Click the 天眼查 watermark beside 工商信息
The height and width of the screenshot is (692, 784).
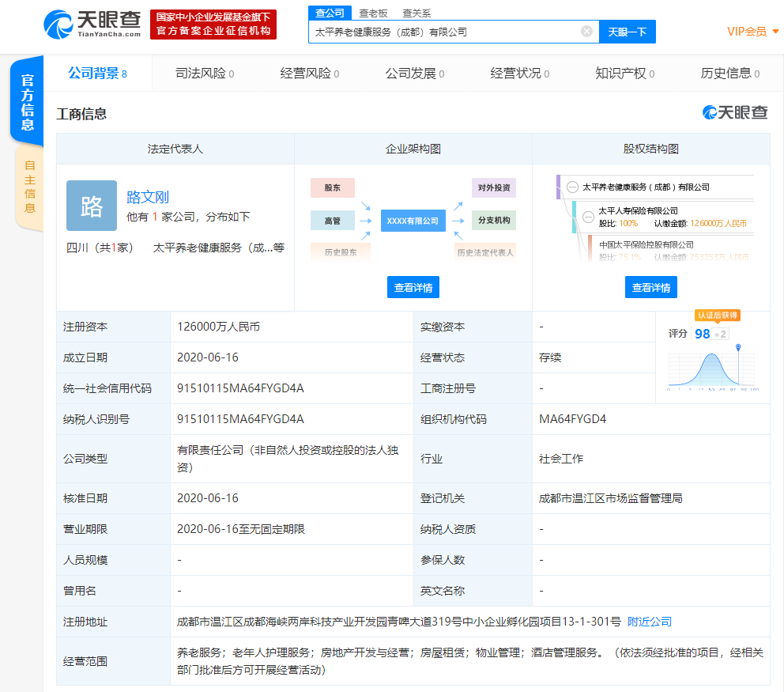click(x=735, y=111)
